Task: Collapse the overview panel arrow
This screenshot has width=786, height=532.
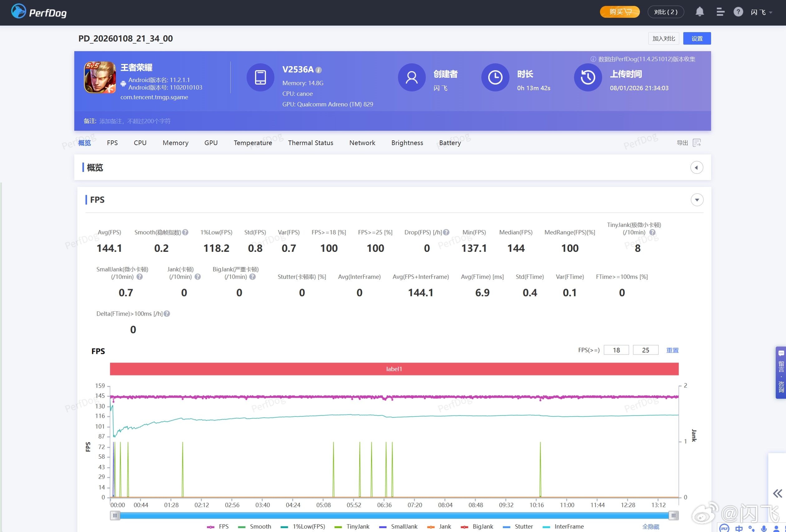Action: pyautogui.click(x=696, y=168)
